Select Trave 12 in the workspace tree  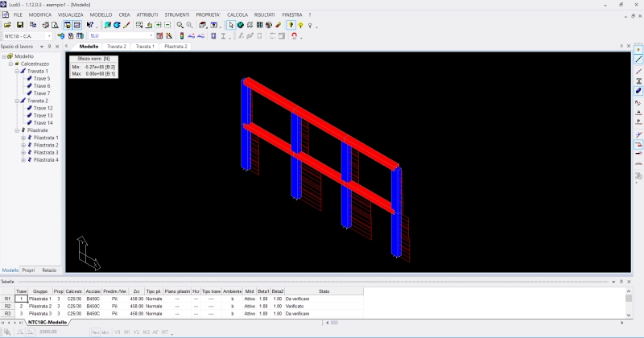tap(43, 108)
